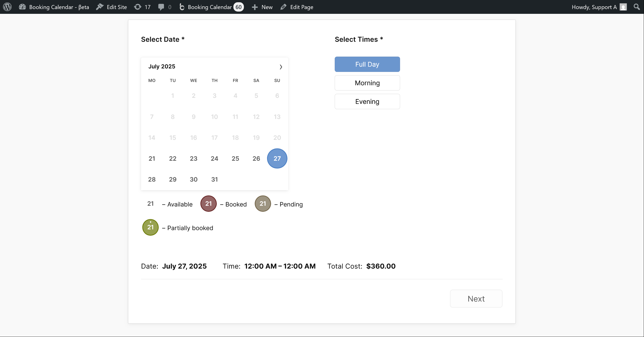This screenshot has height=337, width=644.
Task: Select July 21 in the calendar
Action: [x=152, y=158]
